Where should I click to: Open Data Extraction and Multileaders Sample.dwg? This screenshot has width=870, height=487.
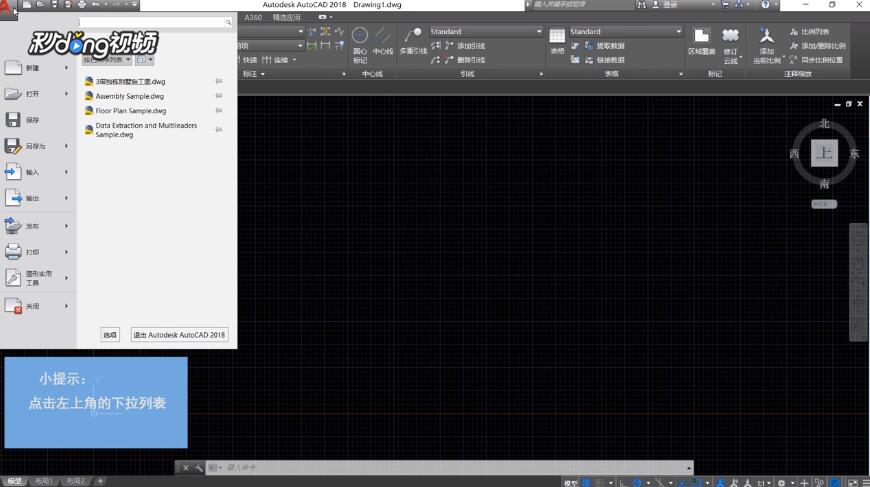coord(146,130)
